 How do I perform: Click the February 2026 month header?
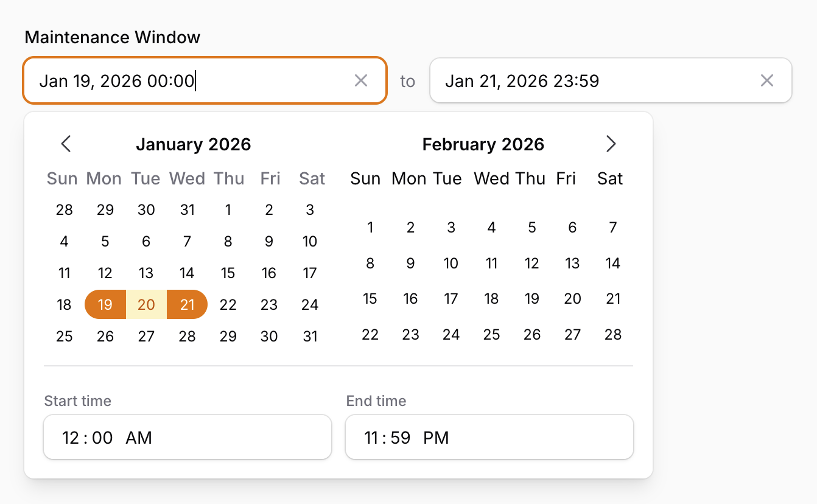(483, 144)
